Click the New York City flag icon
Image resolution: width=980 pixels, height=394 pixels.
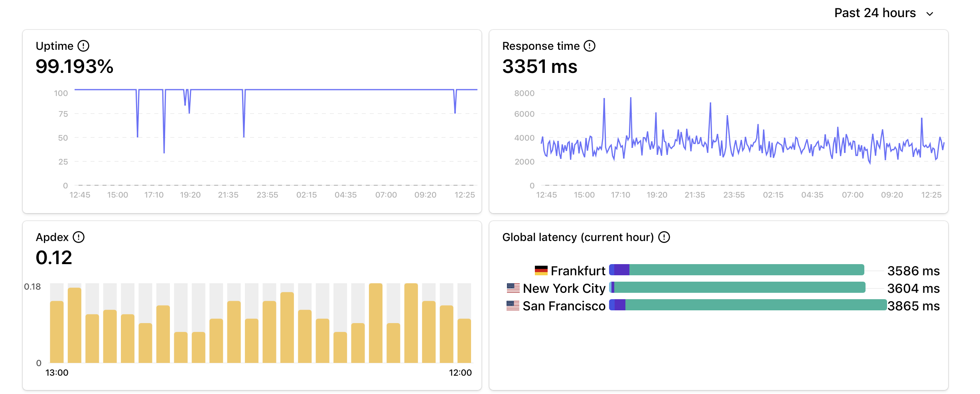coord(513,288)
